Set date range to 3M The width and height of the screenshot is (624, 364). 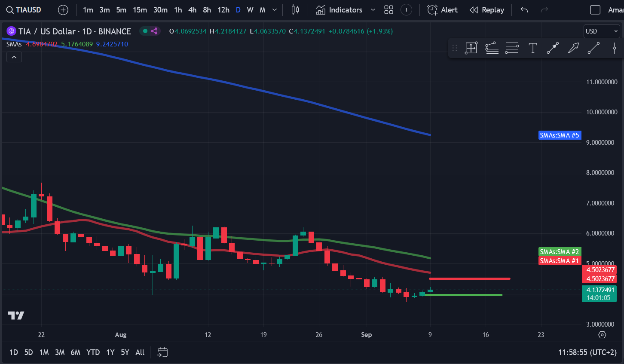point(60,352)
